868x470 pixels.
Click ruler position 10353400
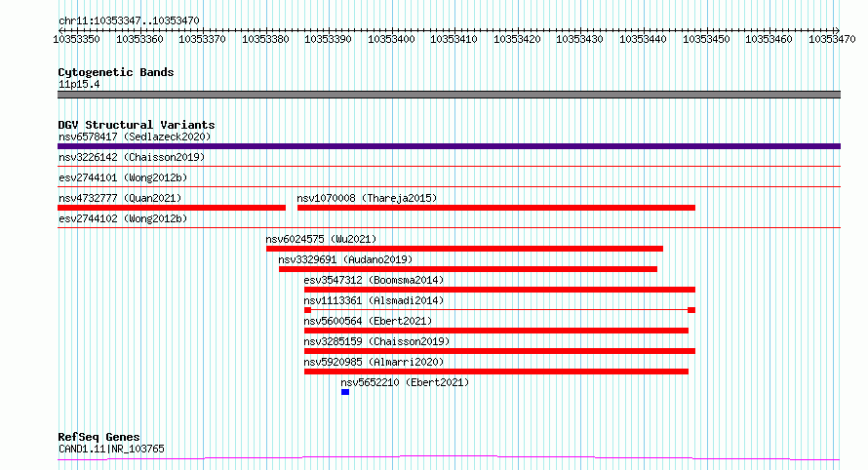391,39
